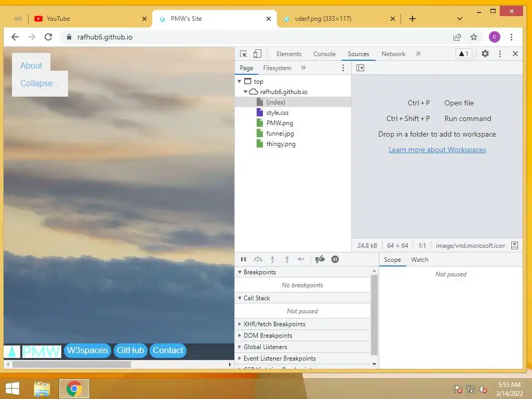
Task: Select PMW.png in file tree
Action: coord(280,123)
